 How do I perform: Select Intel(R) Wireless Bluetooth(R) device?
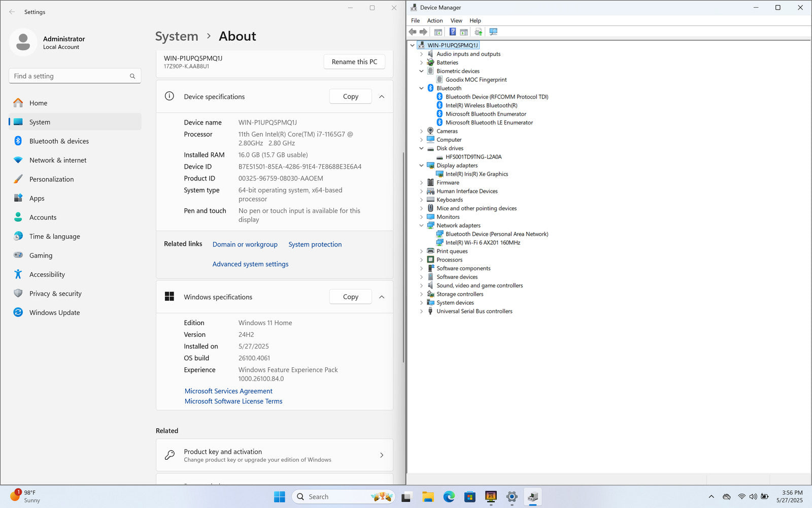tap(481, 106)
